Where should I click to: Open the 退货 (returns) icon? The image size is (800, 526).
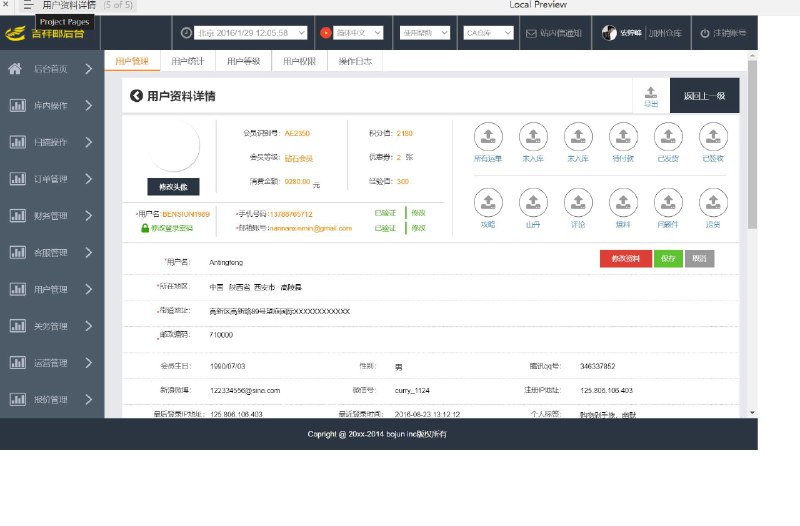pos(713,203)
